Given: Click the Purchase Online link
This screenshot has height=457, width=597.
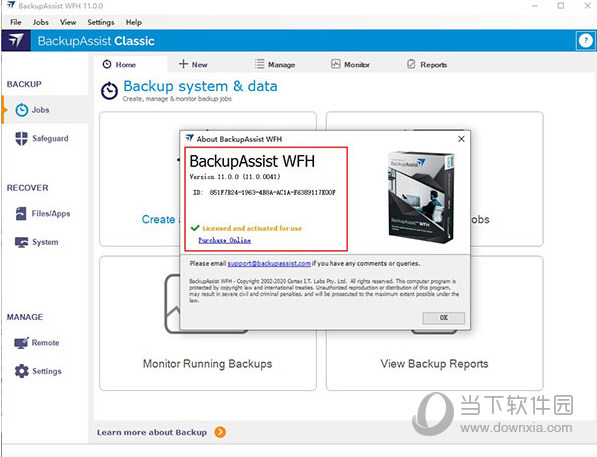Looking at the screenshot, I should click(x=225, y=240).
